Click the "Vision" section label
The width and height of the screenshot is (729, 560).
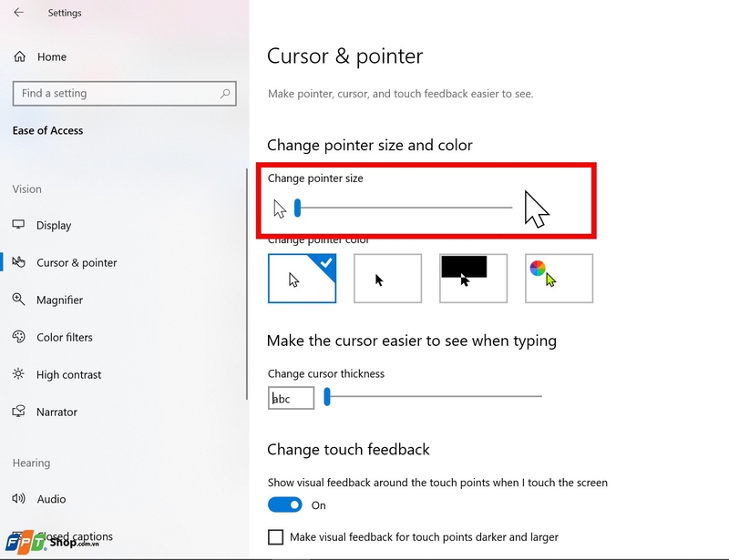27,189
